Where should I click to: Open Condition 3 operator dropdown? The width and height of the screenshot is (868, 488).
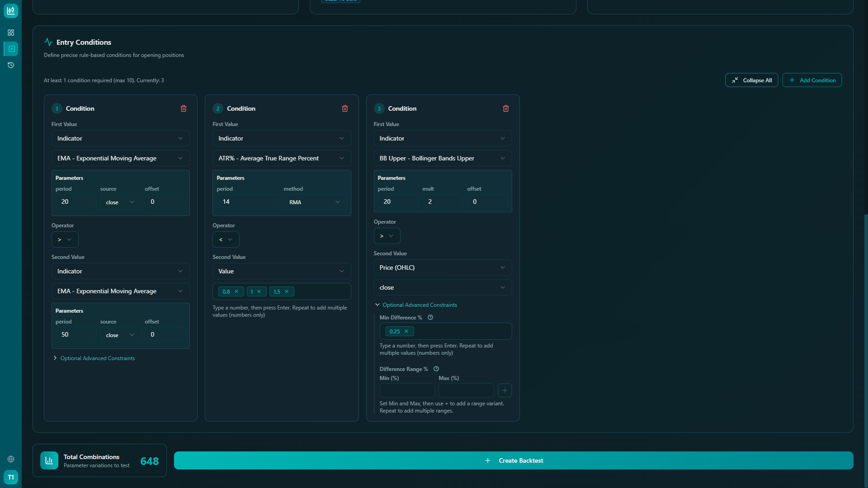point(387,236)
